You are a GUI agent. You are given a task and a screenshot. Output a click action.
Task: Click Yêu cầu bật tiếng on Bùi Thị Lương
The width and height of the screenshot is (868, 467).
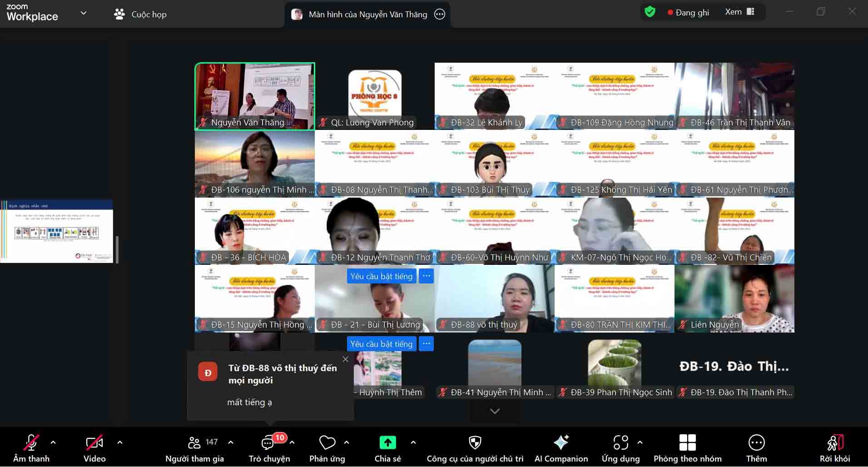point(381,276)
